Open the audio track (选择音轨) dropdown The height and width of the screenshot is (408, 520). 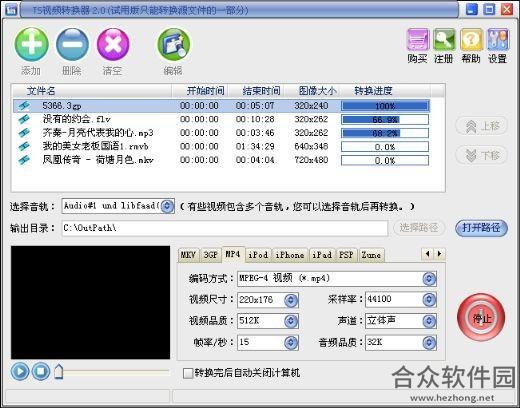167,206
